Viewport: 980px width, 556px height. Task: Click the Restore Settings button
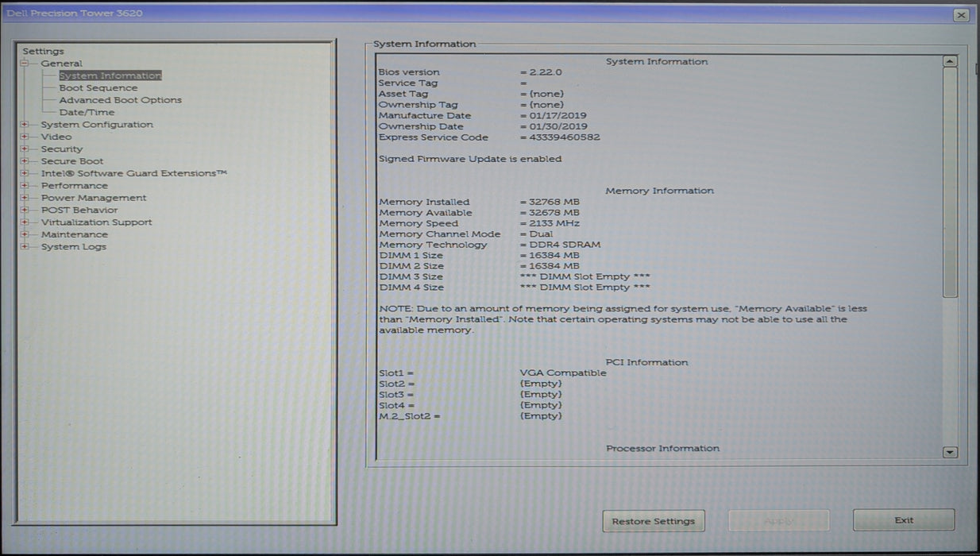pos(654,521)
